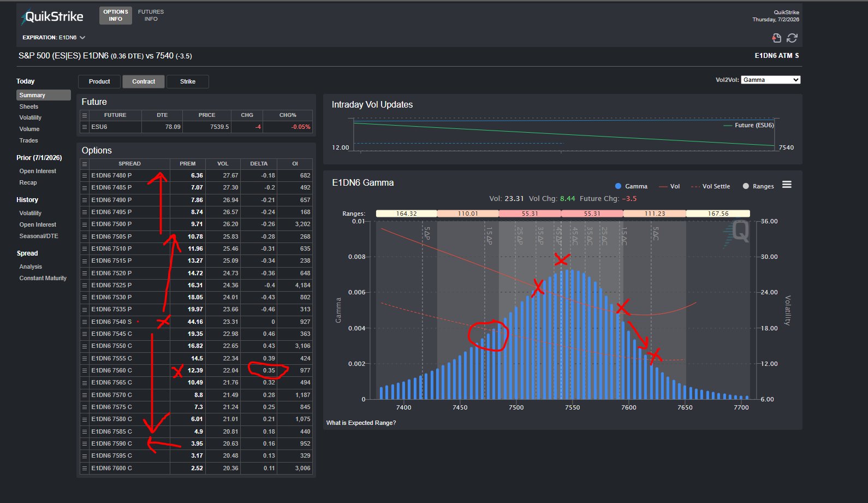The width and height of the screenshot is (868, 503).
Task: Open row menu icon for E1DN6 7480 P
Action: pyautogui.click(x=85, y=176)
